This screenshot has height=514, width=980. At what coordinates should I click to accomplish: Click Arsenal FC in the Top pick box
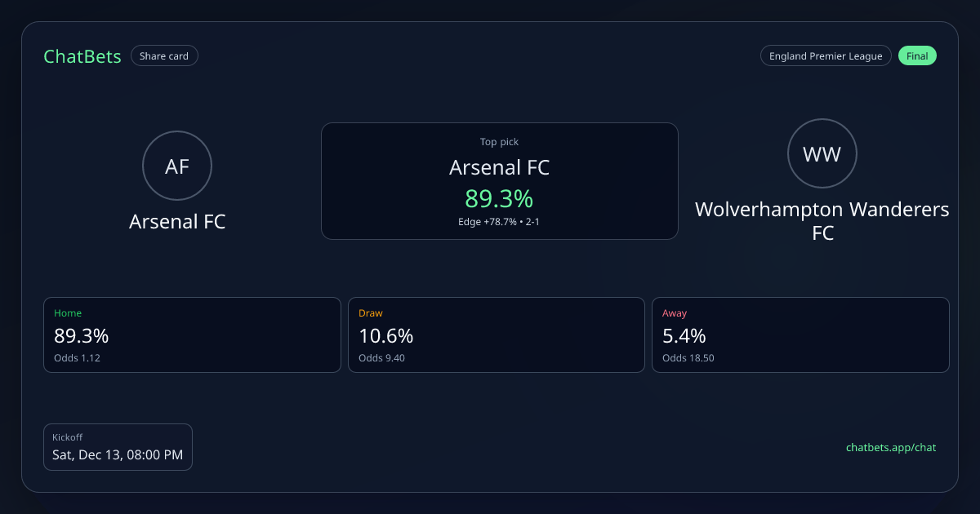coord(499,168)
